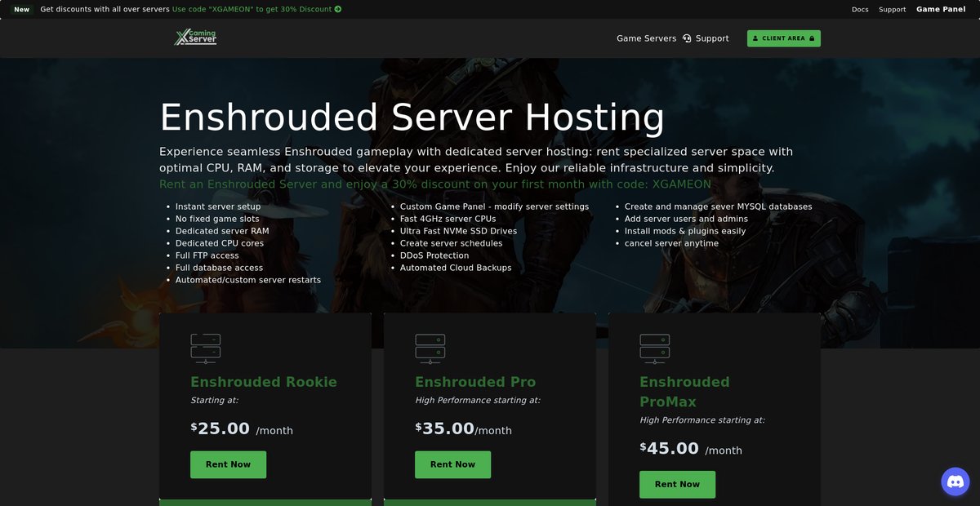Image resolution: width=980 pixels, height=506 pixels.
Task: Click 'Full database access' bullet
Action: click(x=219, y=268)
